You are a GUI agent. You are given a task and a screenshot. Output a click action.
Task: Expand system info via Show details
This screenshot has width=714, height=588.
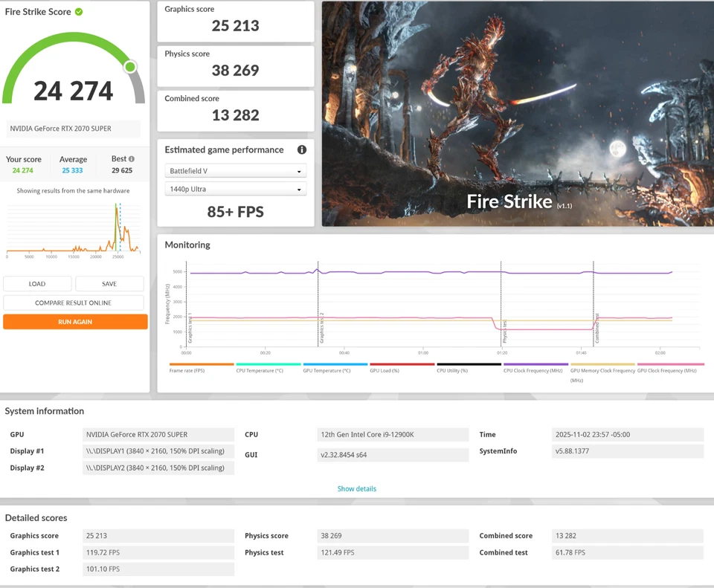pyautogui.click(x=357, y=488)
